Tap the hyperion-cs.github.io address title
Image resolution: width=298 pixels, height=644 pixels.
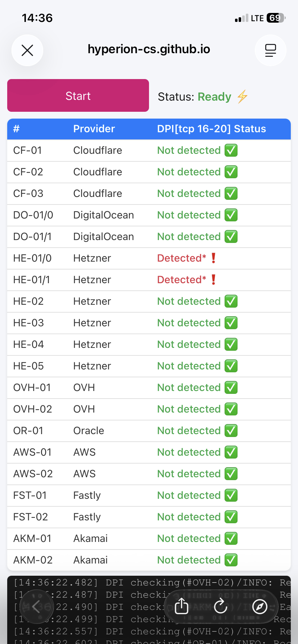click(x=149, y=49)
